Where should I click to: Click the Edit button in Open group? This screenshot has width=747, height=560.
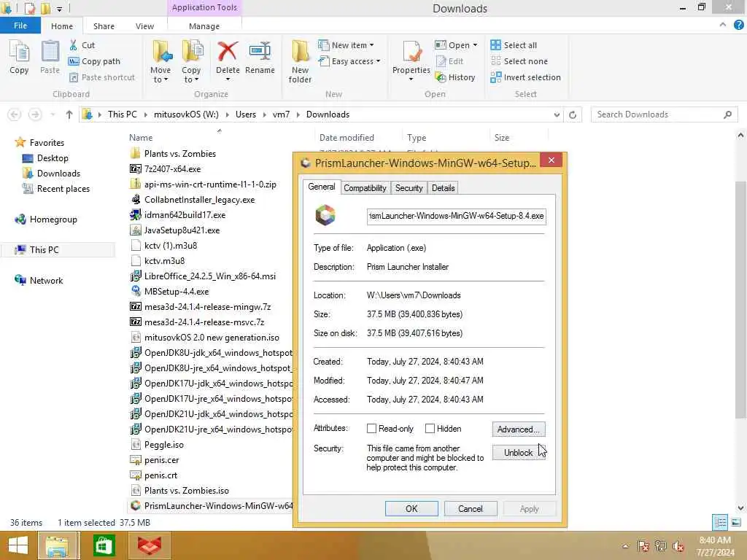pyautogui.click(x=449, y=61)
